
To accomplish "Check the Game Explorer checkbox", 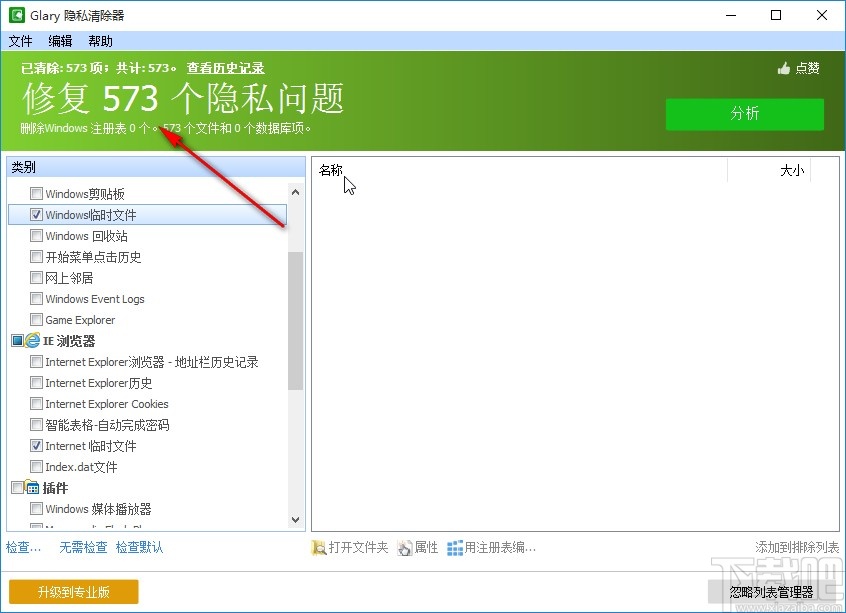I will click(x=36, y=319).
